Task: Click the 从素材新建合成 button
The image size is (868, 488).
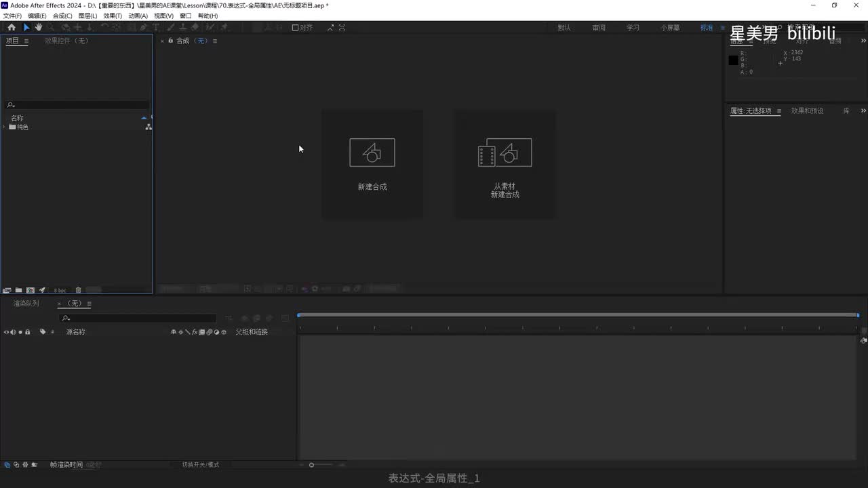Action: tap(505, 165)
